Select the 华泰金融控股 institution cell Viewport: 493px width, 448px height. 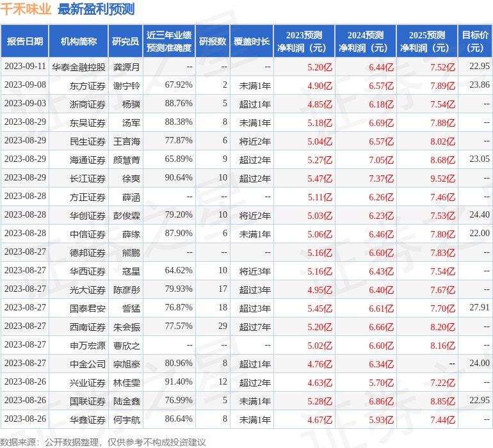(x=79, y=67)
